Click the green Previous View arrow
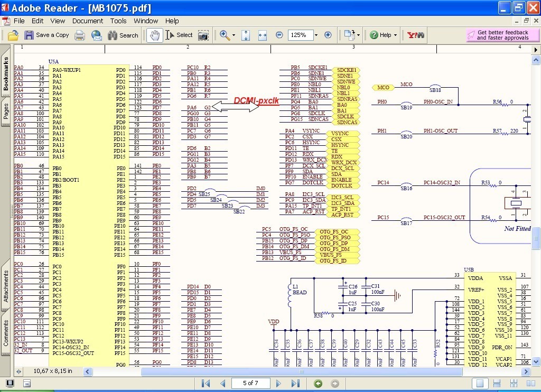This screenshot has width=541, height=392. 318,383
